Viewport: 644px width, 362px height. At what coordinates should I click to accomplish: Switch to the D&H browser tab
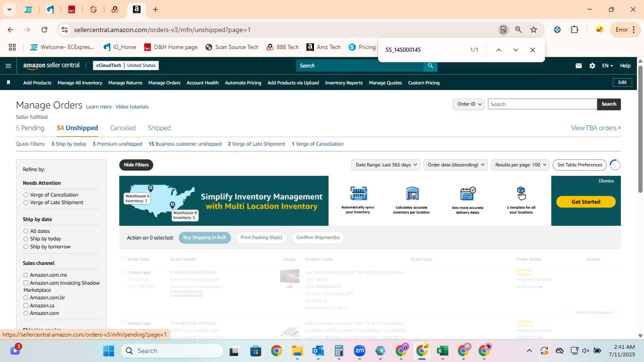click(72, 9)
